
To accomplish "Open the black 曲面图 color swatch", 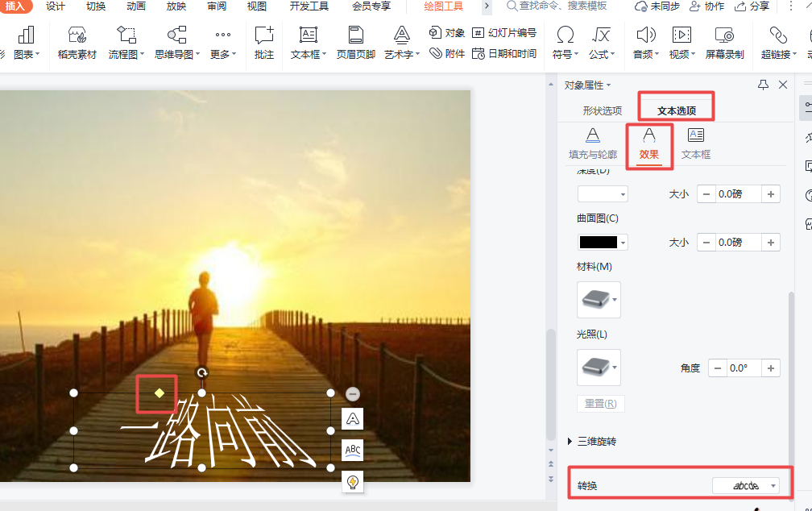I will tap(602, 243).
